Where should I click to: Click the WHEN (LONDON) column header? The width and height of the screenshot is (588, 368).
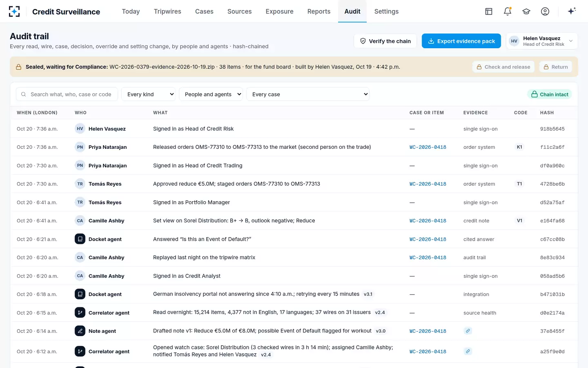coord(37,112)
